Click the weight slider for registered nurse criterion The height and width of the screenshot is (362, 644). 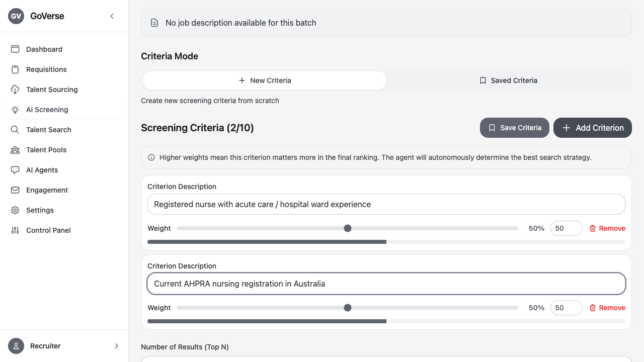tap(347, 228)
